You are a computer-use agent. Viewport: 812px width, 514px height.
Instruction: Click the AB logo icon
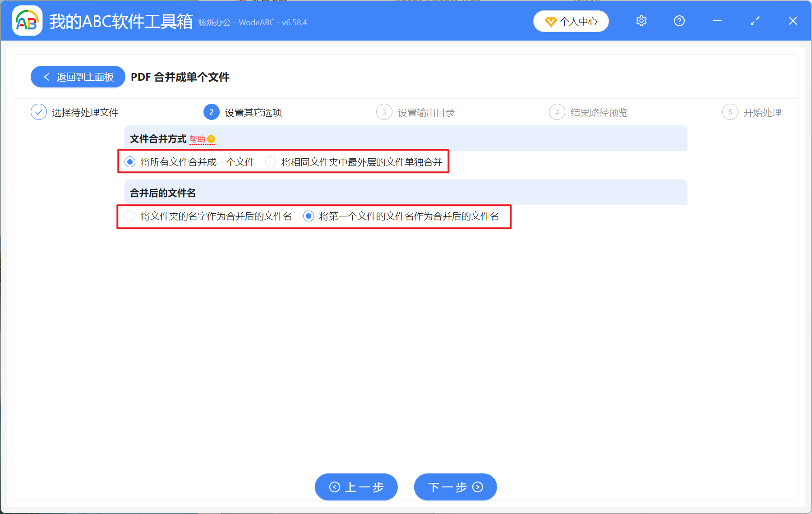pos(27,21)
